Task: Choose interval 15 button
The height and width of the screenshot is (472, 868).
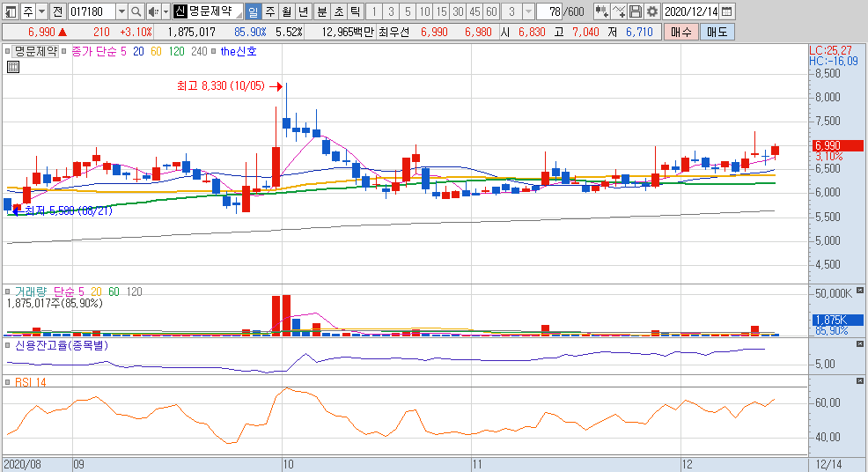Action: coord(441,11)
